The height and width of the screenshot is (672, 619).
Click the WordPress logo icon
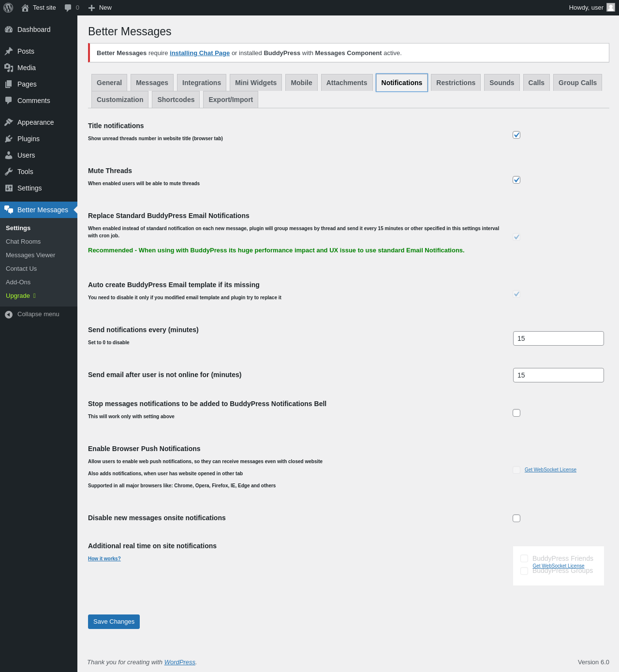[8, 8]
